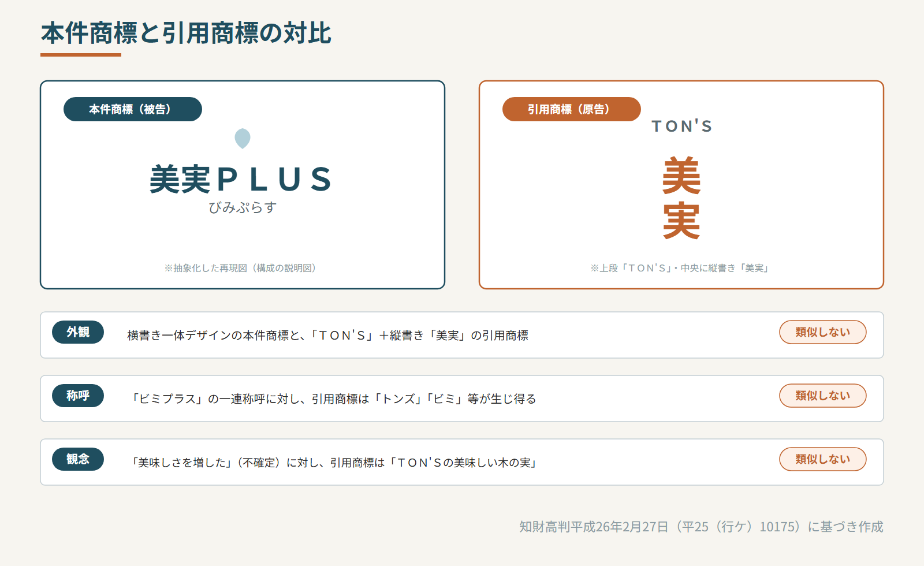Select the 引用商標（原告） badge
The image size is (924, 566).
point(572,109)
